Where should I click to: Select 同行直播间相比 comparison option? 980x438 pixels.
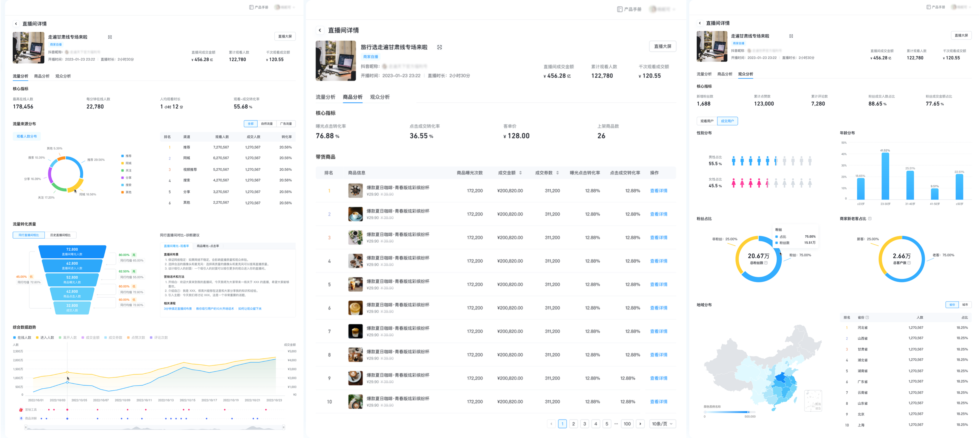tap(29, 235)
